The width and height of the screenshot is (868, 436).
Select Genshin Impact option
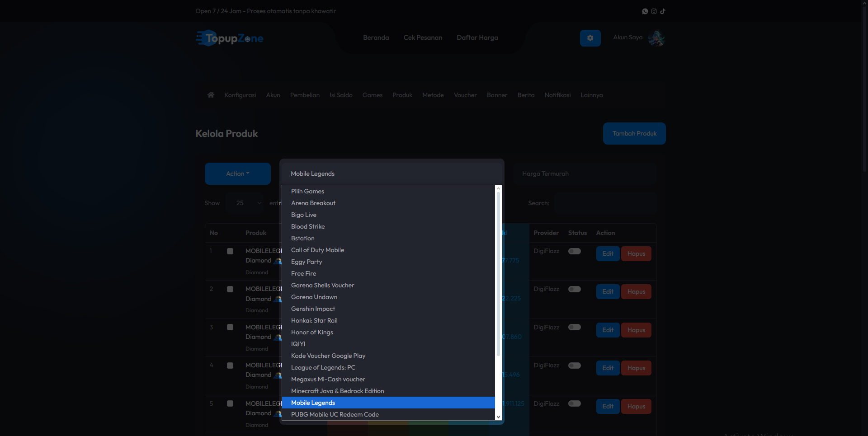tap(388, 309)
